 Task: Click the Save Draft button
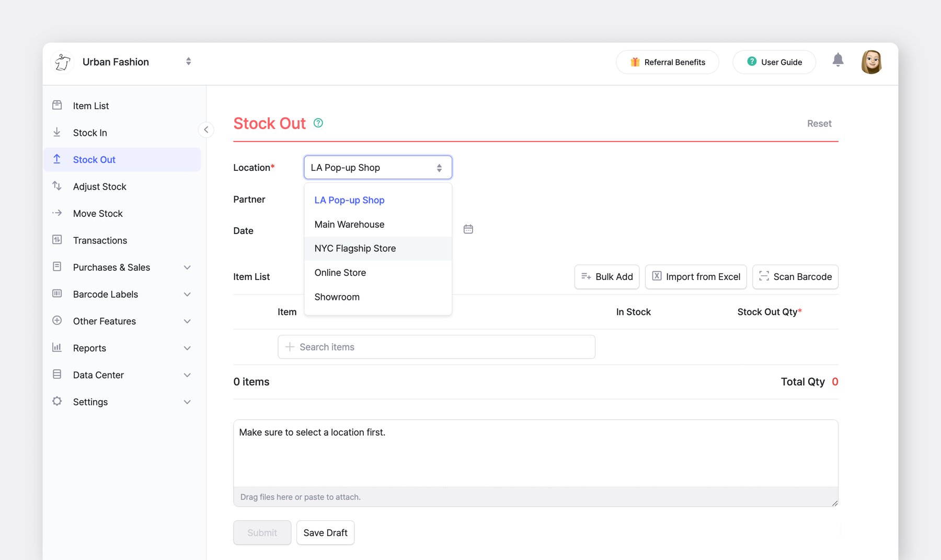point(325,533)
